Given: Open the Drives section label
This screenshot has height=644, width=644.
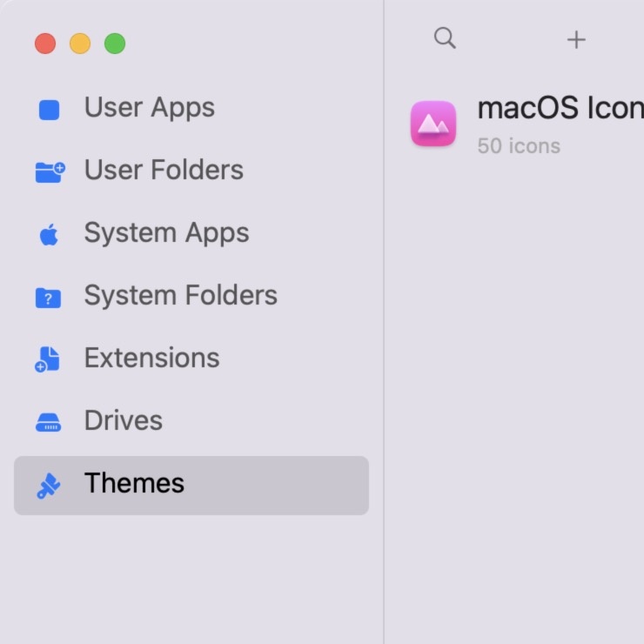Looking at the screenshot, I should click(x=124, y=420).
